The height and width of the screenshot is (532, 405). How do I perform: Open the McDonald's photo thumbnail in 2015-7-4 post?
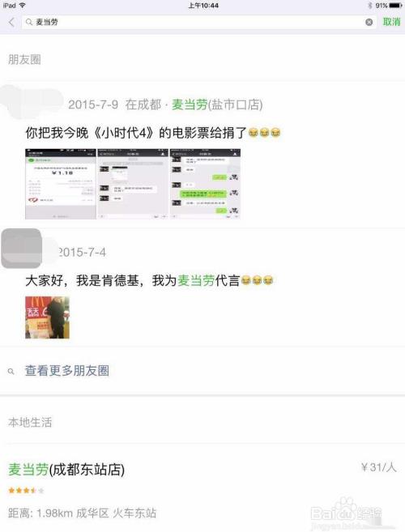[x=47, y=317]
